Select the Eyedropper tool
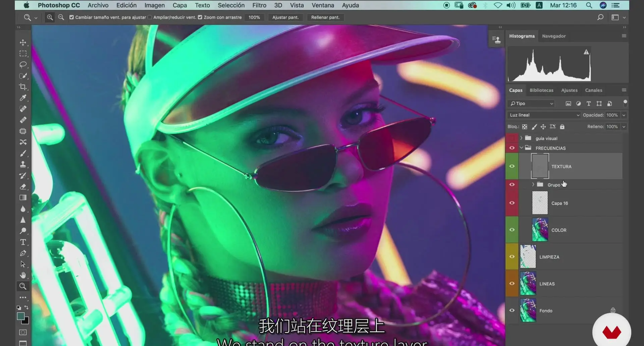644x346 pixels. pos(23,98)
